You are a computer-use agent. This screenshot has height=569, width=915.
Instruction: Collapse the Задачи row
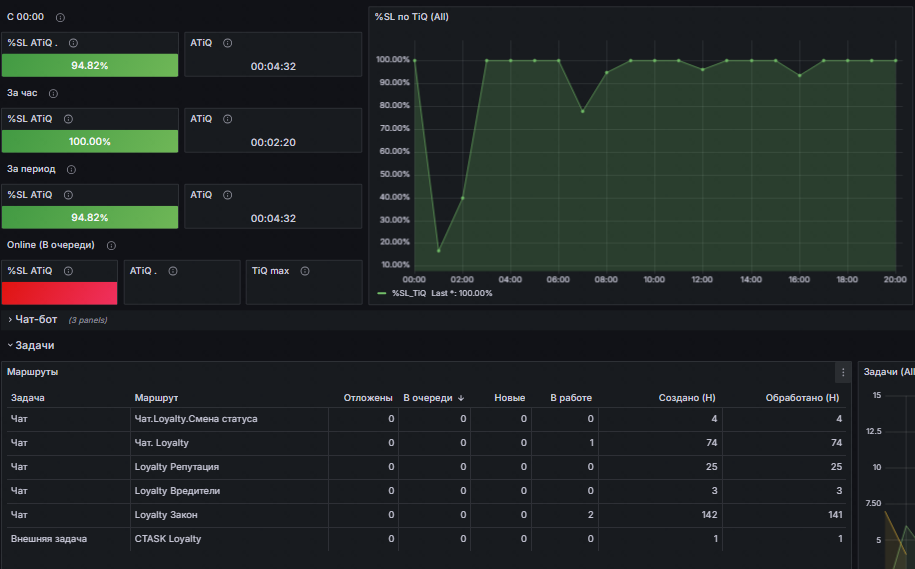pyautogui.click(x=31, y=345)
